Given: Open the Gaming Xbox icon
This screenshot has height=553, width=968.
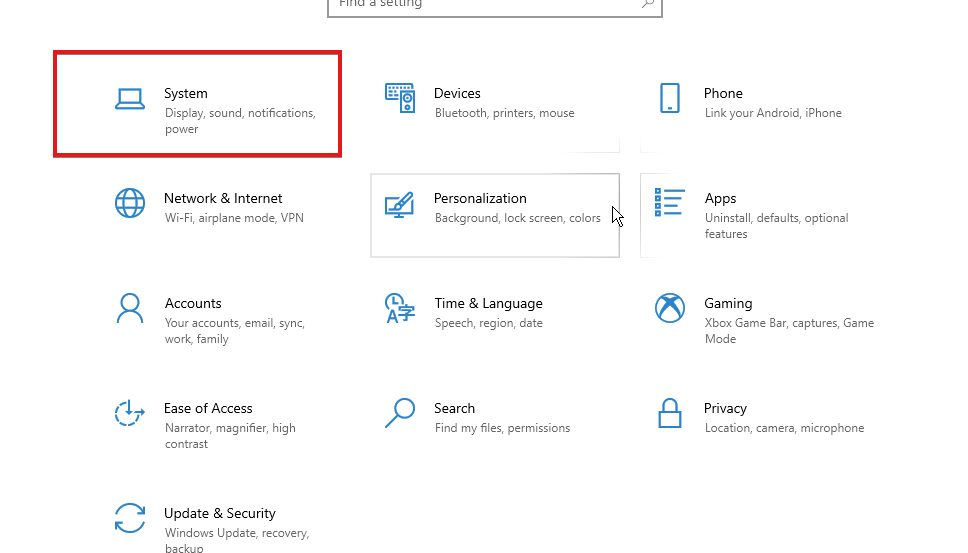Looking at the screenshot, I should pyautogui.click(x=670, y=308).
